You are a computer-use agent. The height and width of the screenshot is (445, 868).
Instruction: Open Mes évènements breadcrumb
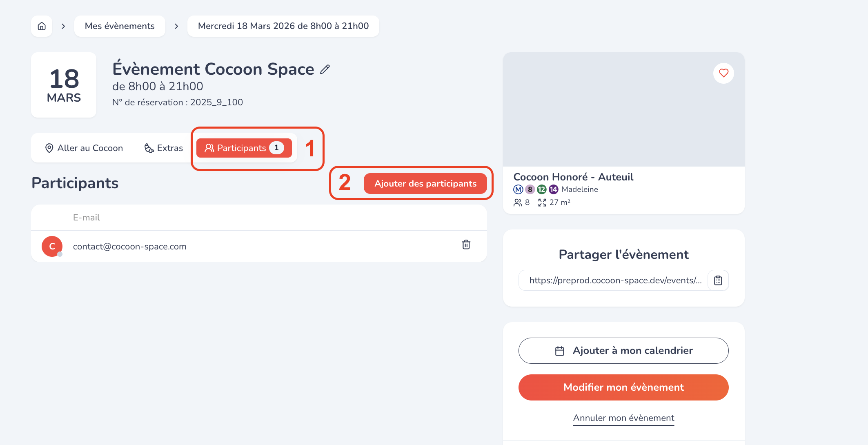pyautogui.click(x=120, y=26)
